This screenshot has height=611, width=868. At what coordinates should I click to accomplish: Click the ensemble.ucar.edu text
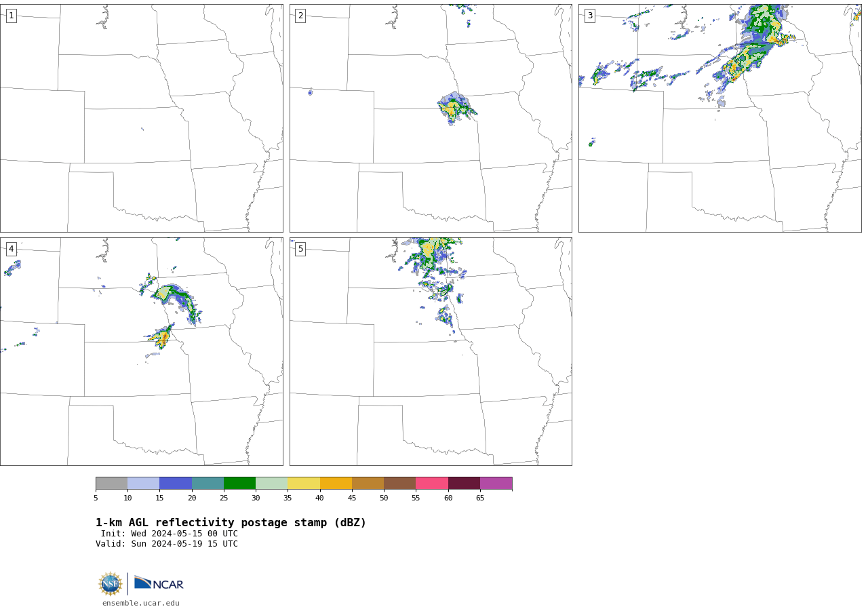tap(141, 603)
